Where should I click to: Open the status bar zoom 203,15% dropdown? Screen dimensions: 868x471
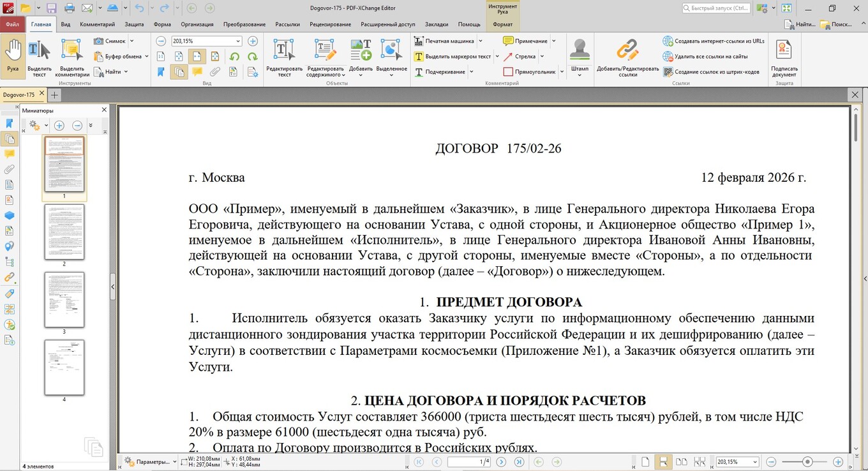755,461
